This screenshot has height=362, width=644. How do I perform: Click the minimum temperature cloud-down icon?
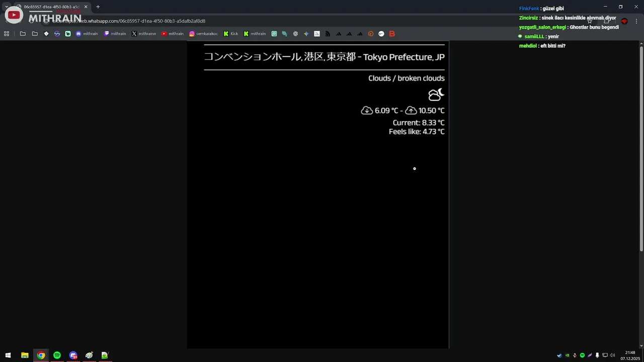click(367, 111)
